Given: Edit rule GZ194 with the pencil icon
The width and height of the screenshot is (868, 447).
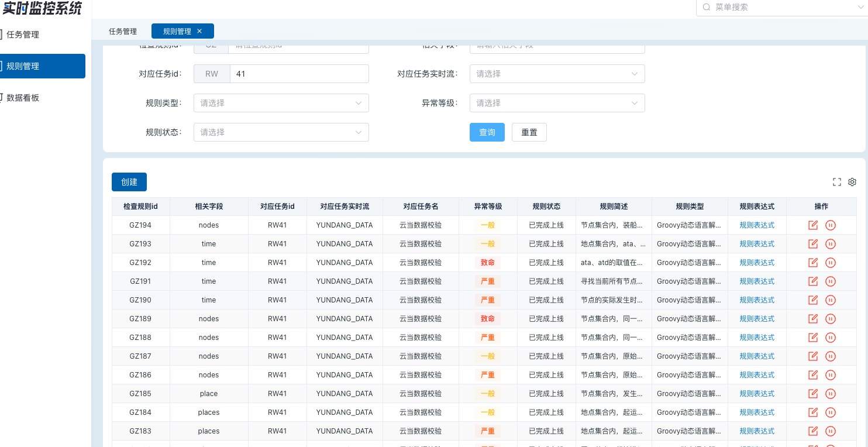Looking at the screenshot, I should (812, 225).
